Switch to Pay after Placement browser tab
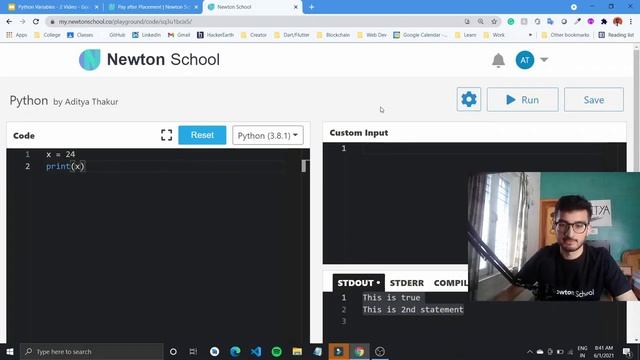 (153, 7)
